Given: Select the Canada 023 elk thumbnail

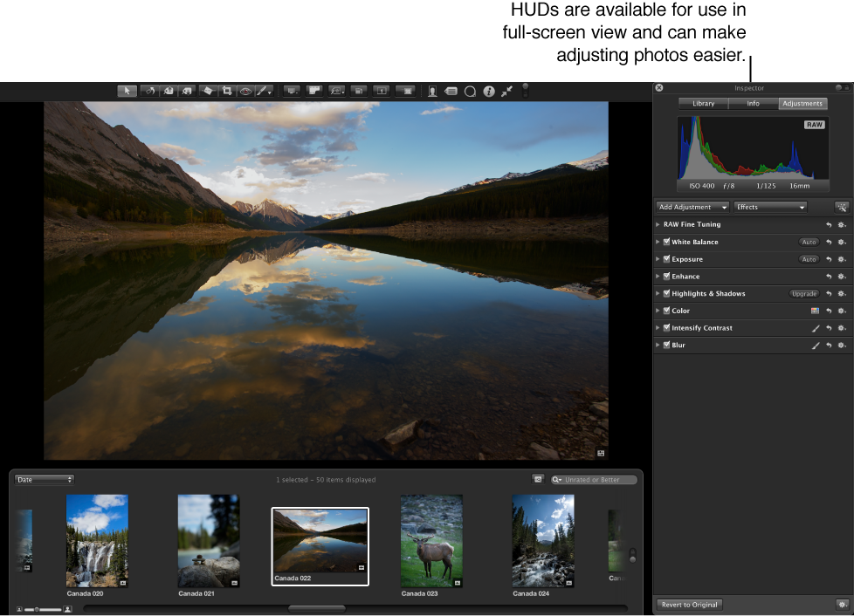Looking at the screenshot, I should point(431,541).
